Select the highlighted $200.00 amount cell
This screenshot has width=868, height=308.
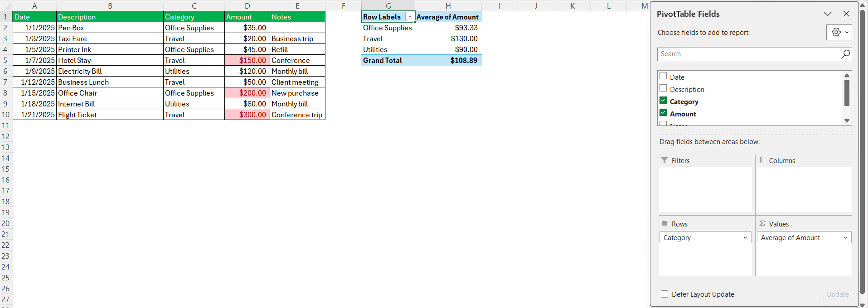point(247,93)
